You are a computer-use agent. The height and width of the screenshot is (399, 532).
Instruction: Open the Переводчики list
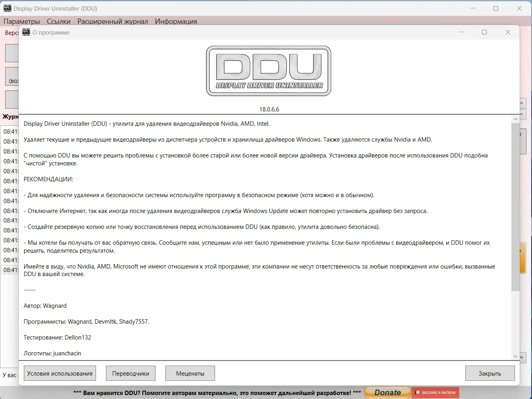(x=131, y=373)
